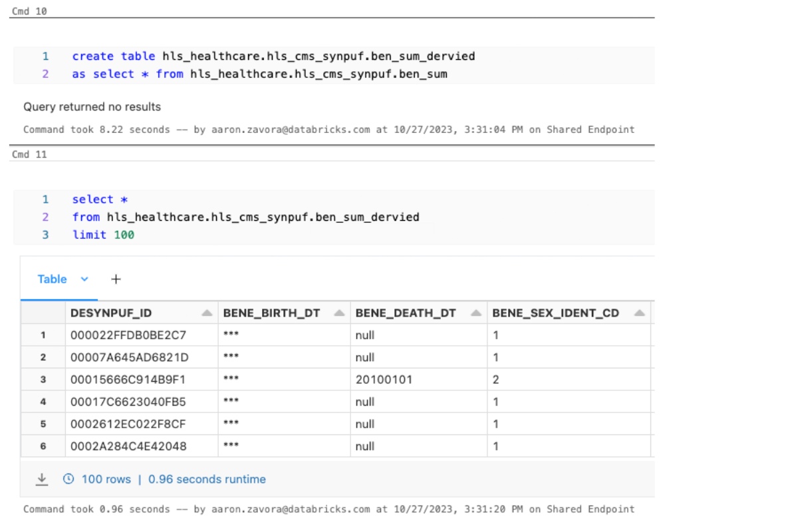This screenshot has width=798, height=532.
Task: Click the limit 100 line in Cmd 11
Action: tap(103, 235)
